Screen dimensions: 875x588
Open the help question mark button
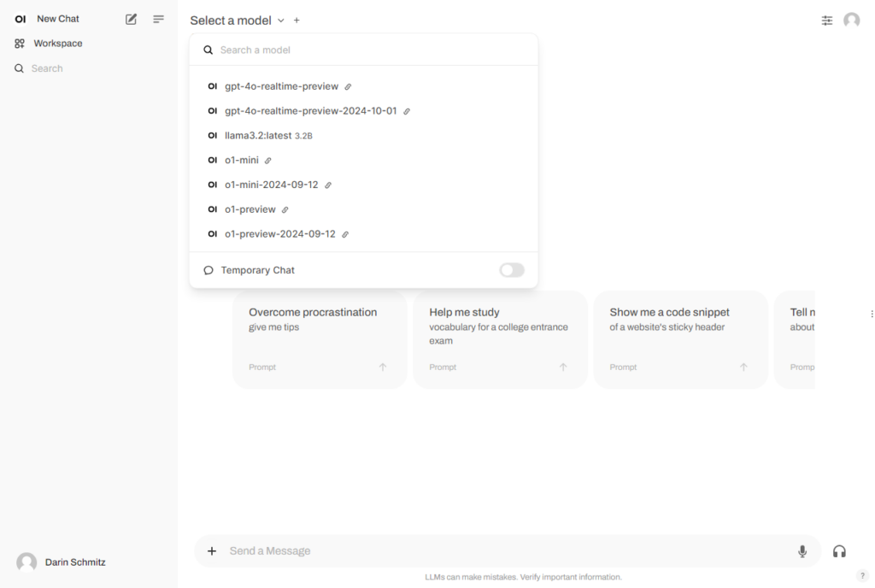click(862, 576)
